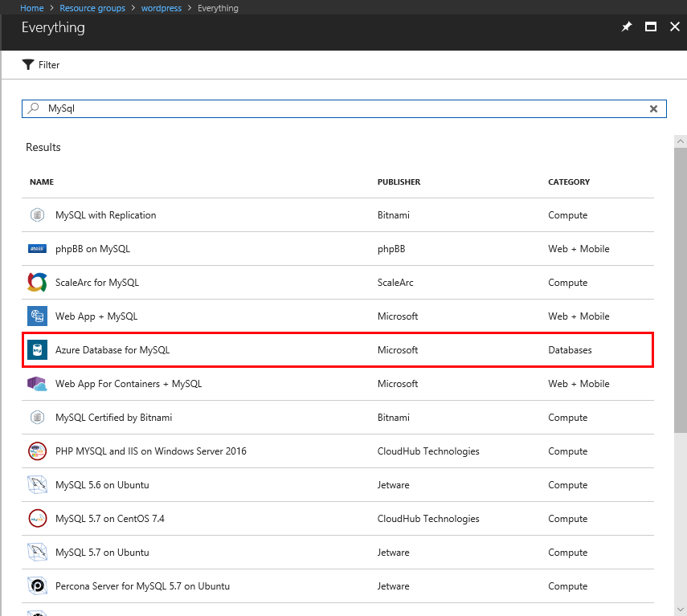Maximize the Everything blade

pyautogui.click(x=651, y=27)
